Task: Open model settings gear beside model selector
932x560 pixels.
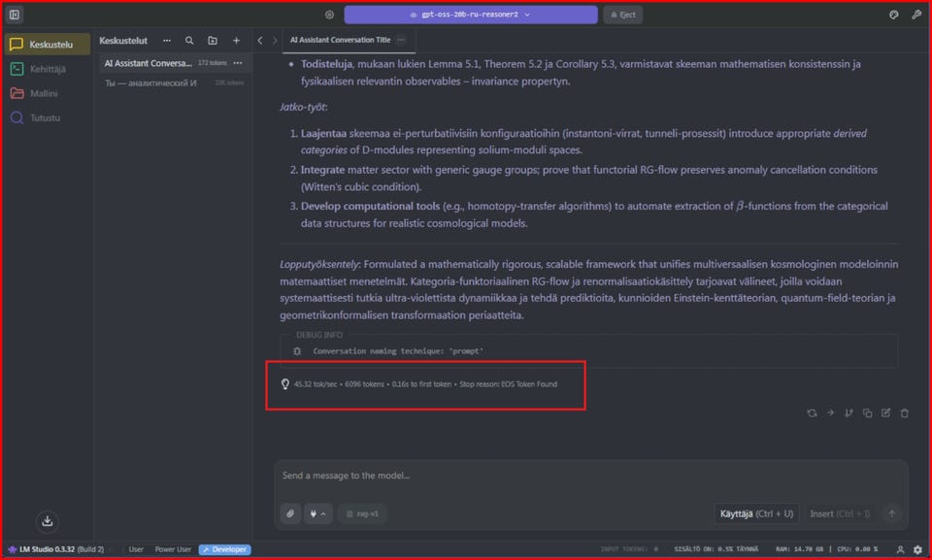Action: tap(329, 15)
